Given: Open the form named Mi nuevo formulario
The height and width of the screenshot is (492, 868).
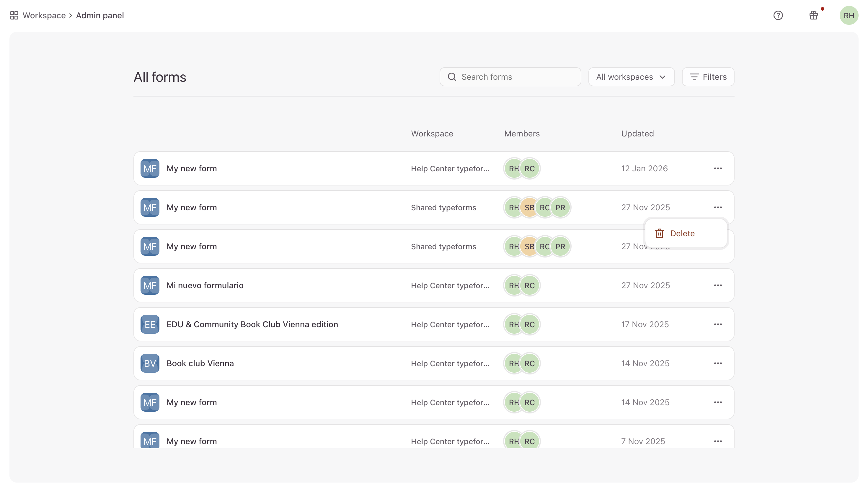Looking at the screenshot, I should coord(205,285).
